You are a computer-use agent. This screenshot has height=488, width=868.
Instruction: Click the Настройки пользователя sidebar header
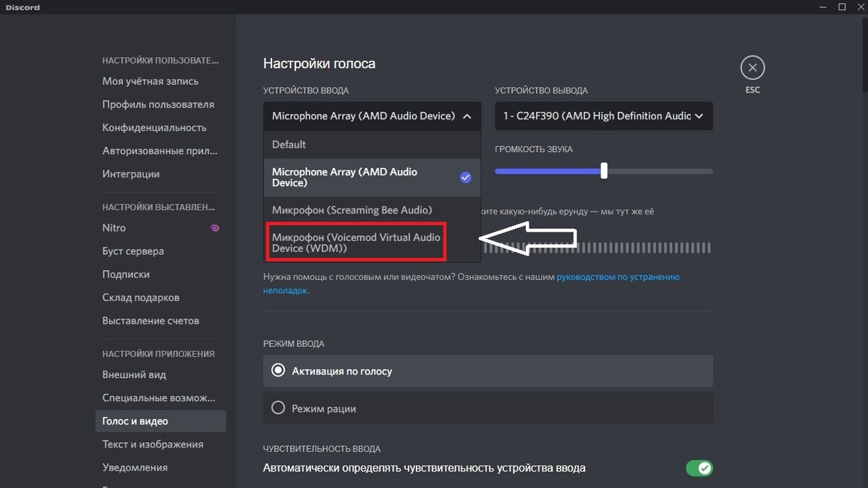[160, 60]
